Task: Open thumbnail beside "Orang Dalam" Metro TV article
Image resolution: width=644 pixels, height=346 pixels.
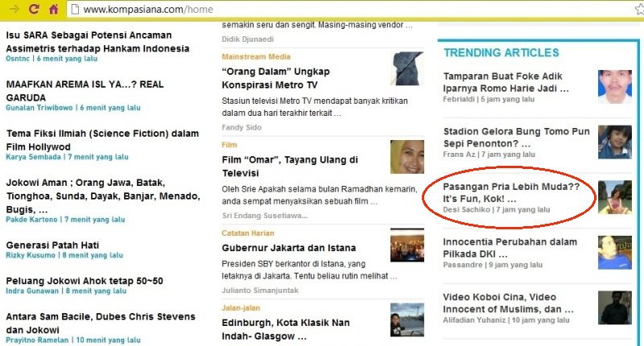Action: point(407,68)
